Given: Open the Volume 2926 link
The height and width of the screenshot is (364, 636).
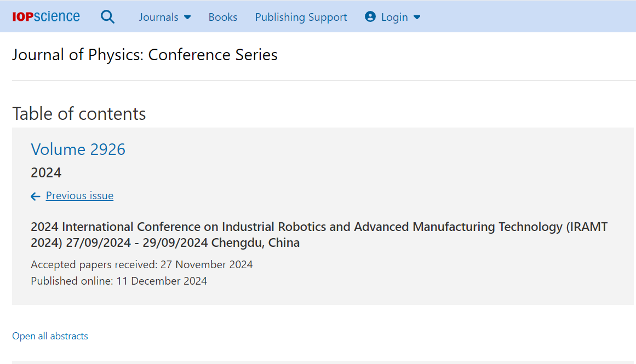Looking at the screenshot, I should click(x=78, y=149).
